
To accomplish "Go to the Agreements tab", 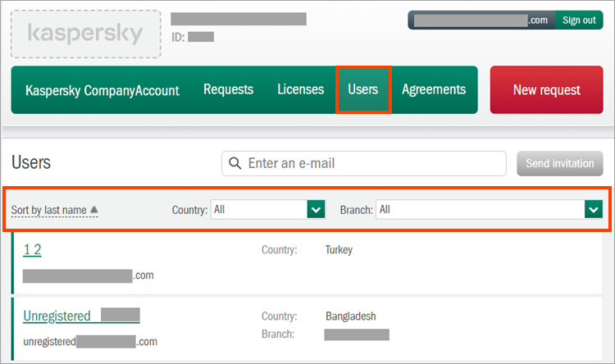I will tap(434, 89).
